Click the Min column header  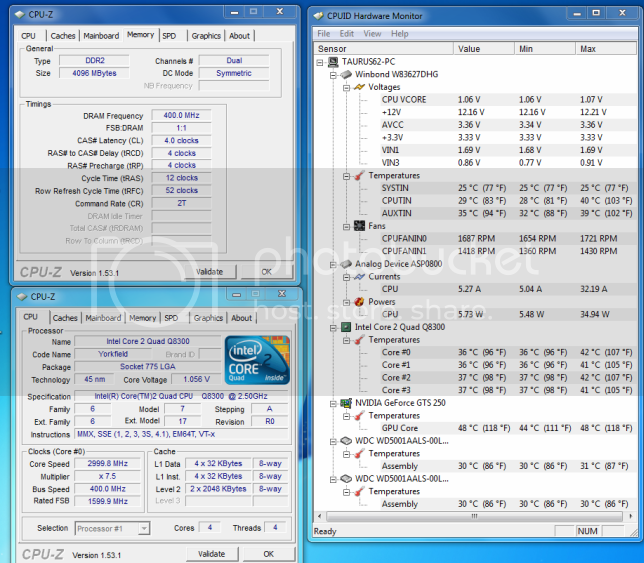(x=545, y=48)
